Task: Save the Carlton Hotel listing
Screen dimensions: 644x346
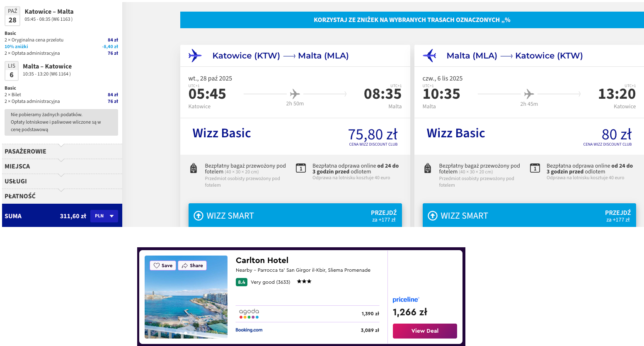Action: point(163,266)
